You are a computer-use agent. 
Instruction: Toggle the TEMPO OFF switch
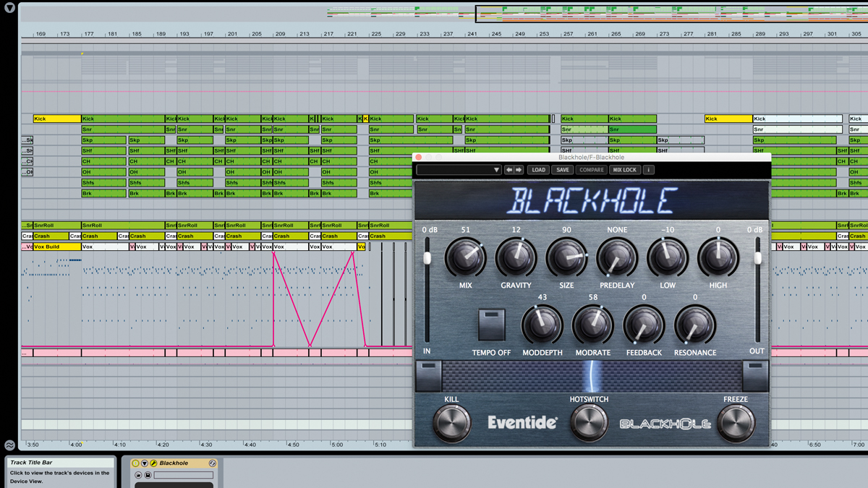491,325
